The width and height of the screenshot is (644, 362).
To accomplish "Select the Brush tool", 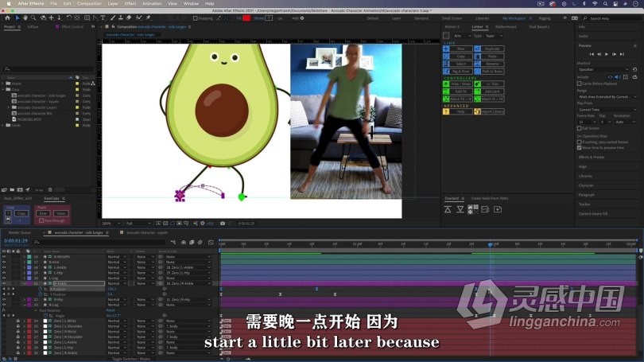I will click(x=113, y=18).
